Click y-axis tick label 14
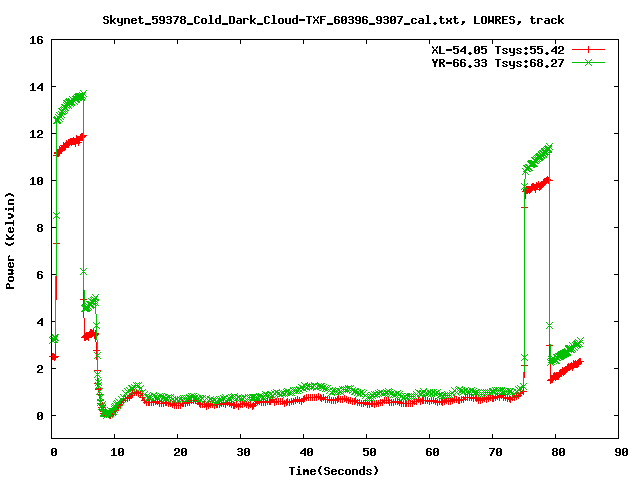The width and height of the screenshot is (640, 480). (x=36, y=87)
